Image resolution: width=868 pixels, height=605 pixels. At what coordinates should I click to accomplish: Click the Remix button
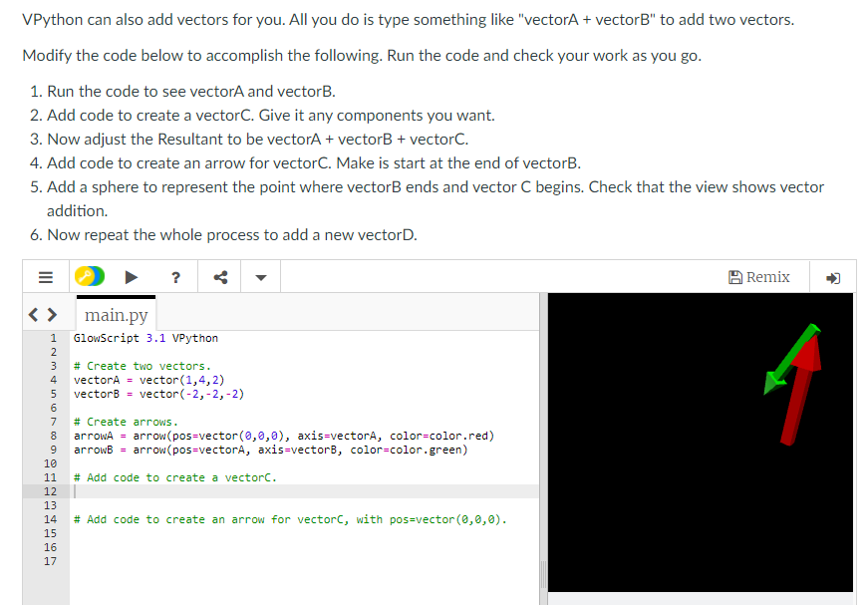pos(759,276)
